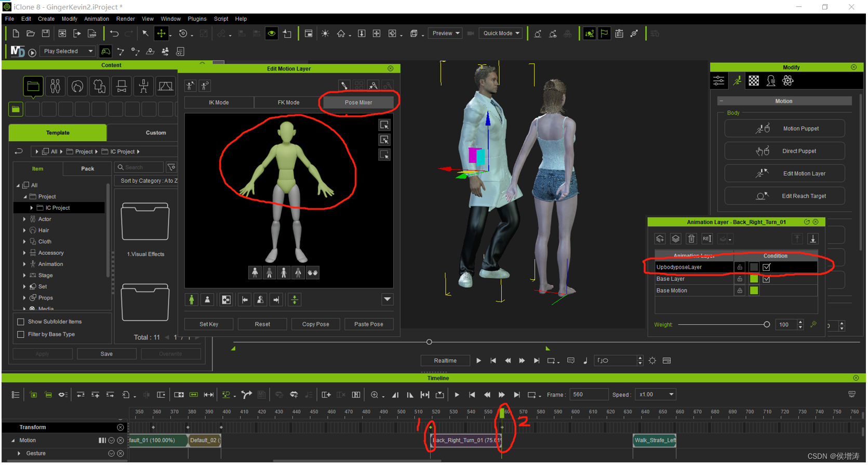Image resolution: width=868 pixels, height=465 pixels.
Task: Toggle the green eye visibility icon
Action: tap(272, 34)
